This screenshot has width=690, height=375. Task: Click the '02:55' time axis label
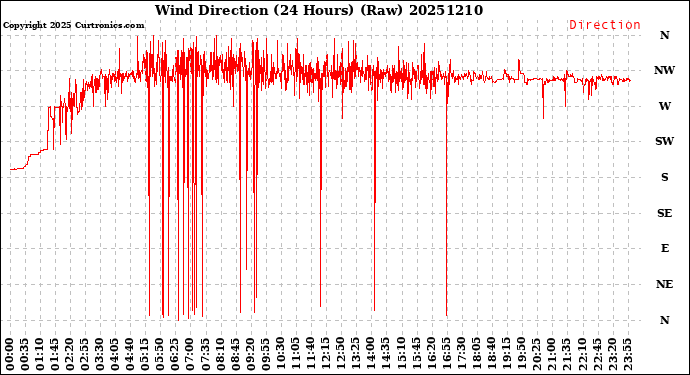tap(85, 354)
